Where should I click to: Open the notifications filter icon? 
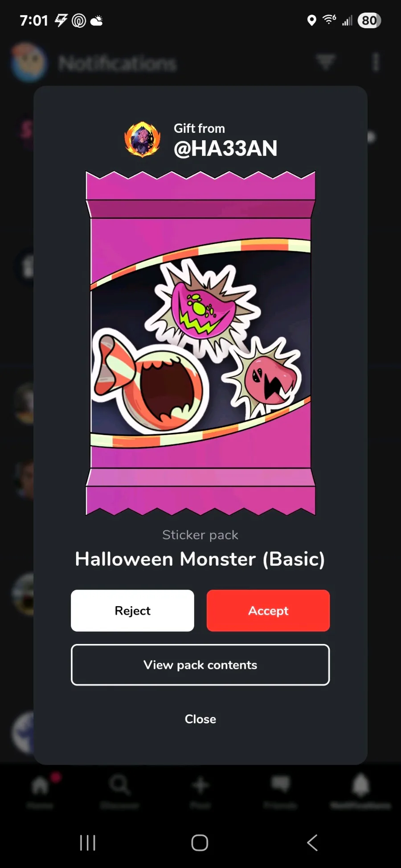click(326, 62)
